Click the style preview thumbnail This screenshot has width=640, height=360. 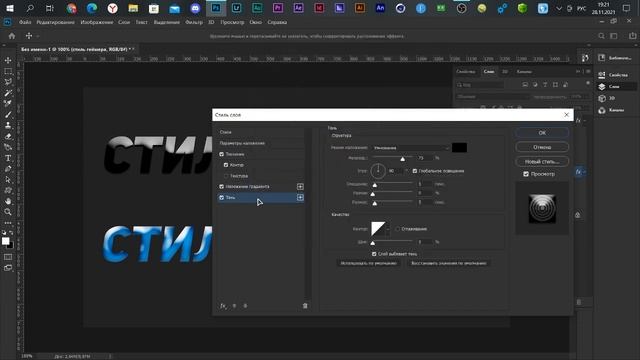click(542, 209)
